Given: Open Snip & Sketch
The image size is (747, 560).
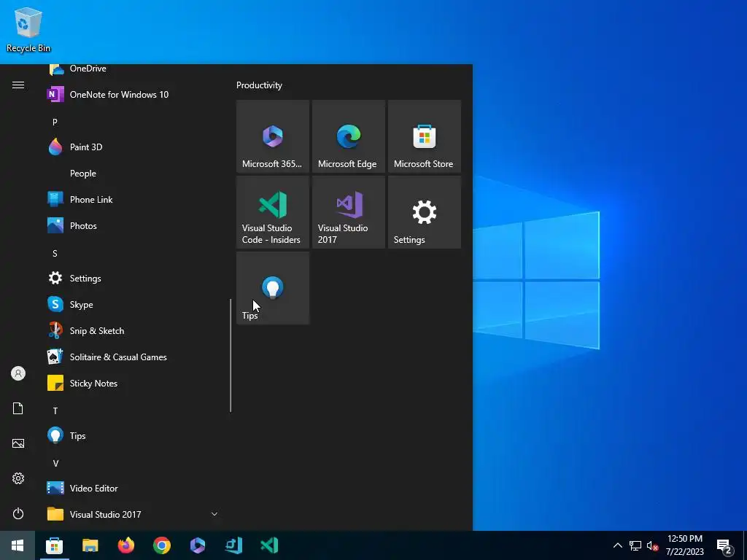Looking at the screenshot, I should pyautogui.click(x=133, y=330).
